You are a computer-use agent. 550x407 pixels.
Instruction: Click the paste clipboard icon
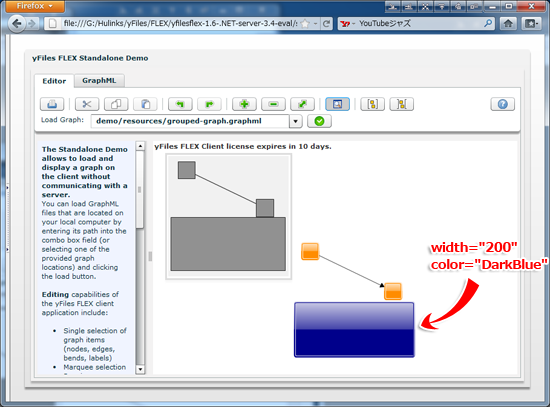tap(145, 104)
